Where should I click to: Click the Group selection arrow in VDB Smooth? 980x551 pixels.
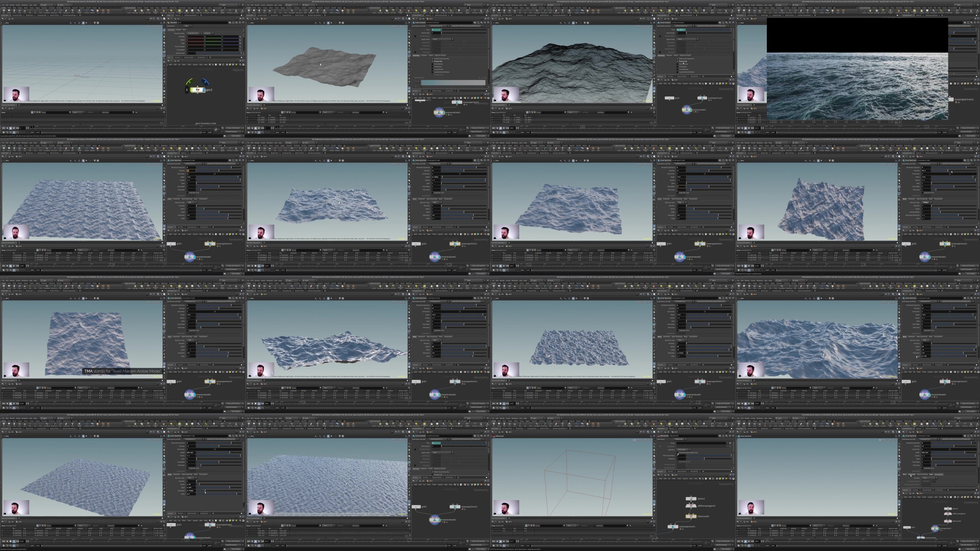click(730, 443)
